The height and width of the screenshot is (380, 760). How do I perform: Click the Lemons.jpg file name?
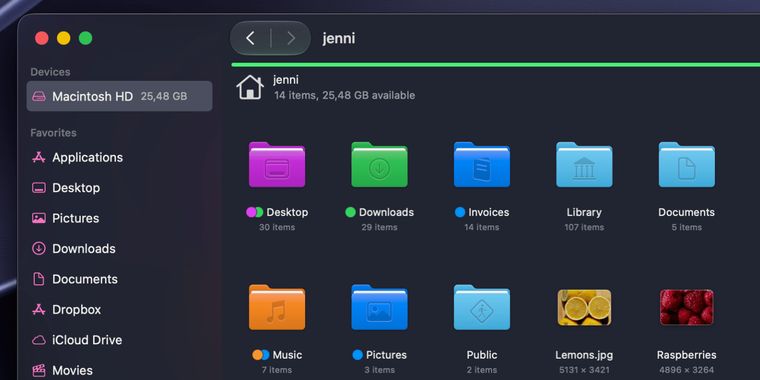click(584, 355)
